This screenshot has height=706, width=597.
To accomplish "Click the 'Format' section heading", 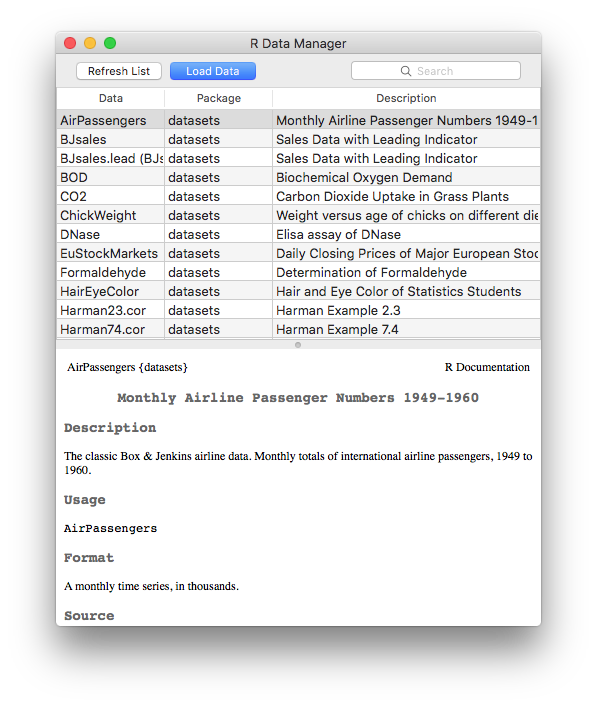I will click(x=89, y=558).
